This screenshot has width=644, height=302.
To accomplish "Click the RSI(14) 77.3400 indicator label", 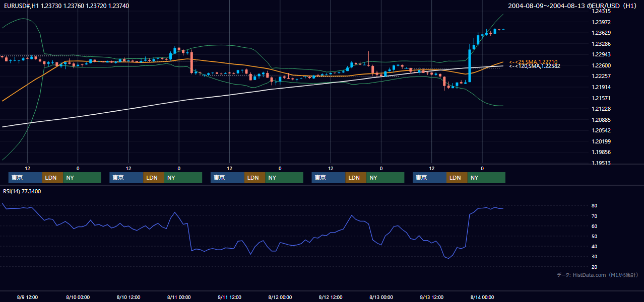I will (x=22, y=191).
